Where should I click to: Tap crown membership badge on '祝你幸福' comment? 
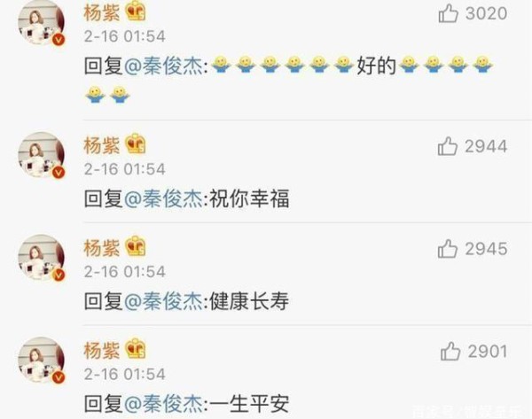click(136, 144)
